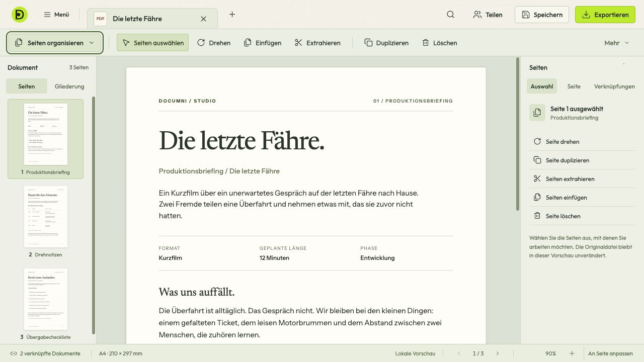Click the document vertical scrollbar
The image size is (644, 362).
coord(517,134)
